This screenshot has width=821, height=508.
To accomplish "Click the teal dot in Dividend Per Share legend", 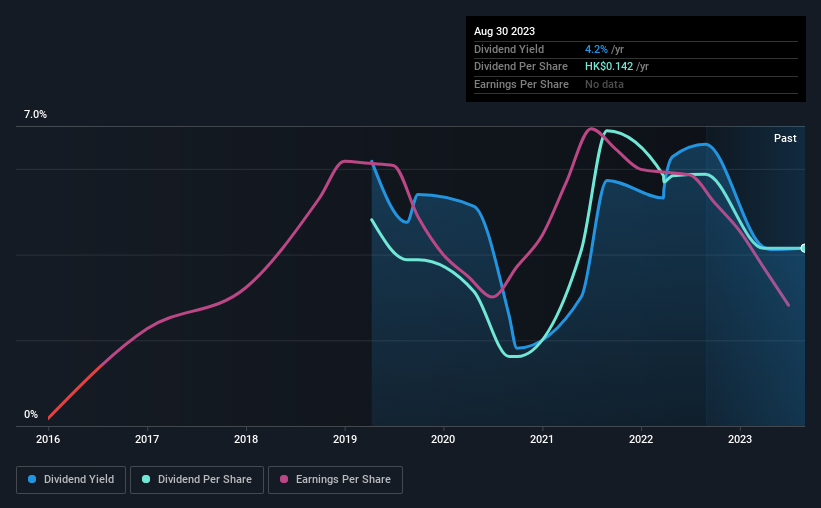I will (146, 480).
